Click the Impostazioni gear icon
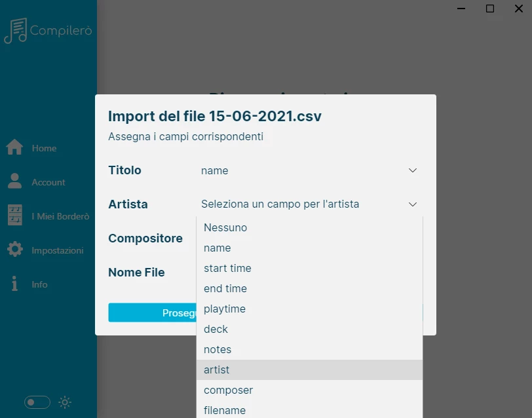Viewport: 532px width, 418px height. pos(15,250)
